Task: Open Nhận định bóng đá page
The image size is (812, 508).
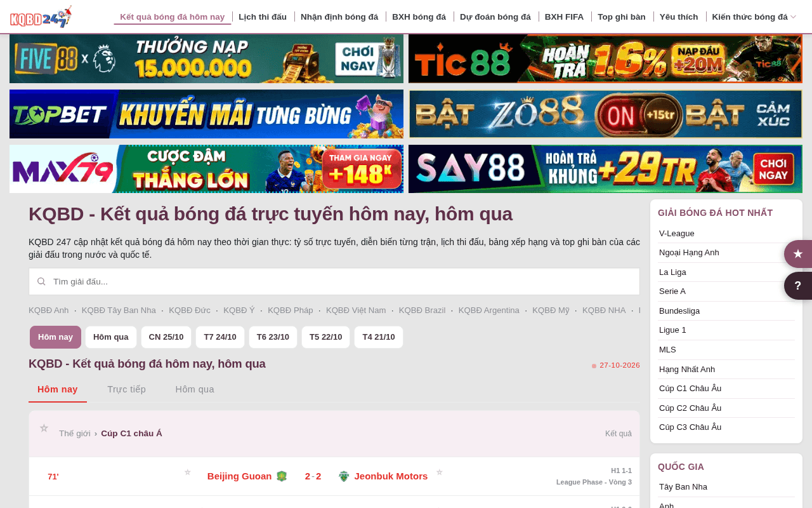Action: click(339, 17)
